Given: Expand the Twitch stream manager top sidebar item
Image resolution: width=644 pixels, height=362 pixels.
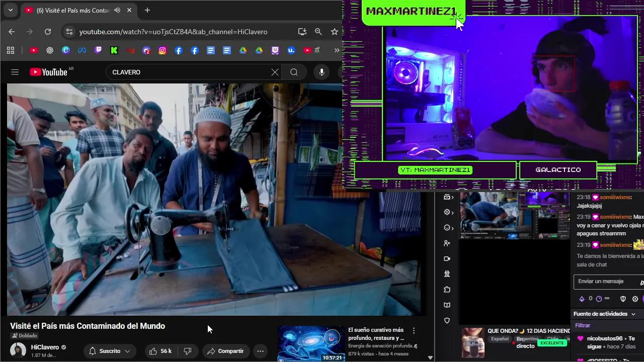Looking at the screenshot, I should (x=448, y=197).
